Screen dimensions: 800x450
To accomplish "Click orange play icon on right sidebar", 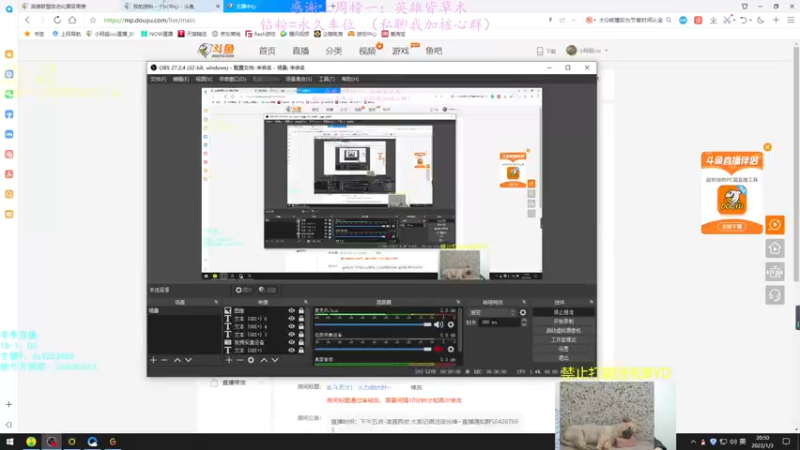I will tap(774, 224).
